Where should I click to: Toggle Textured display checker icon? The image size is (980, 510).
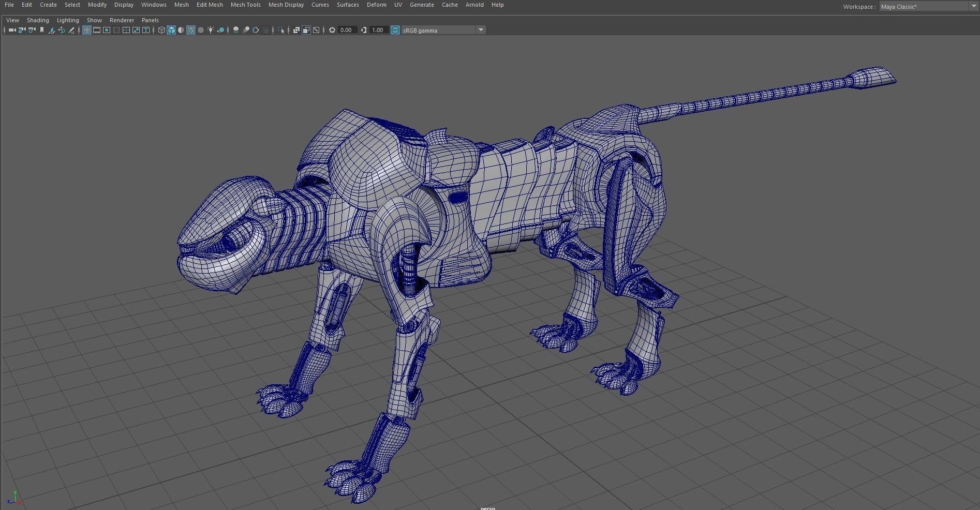tap(201, 30)
